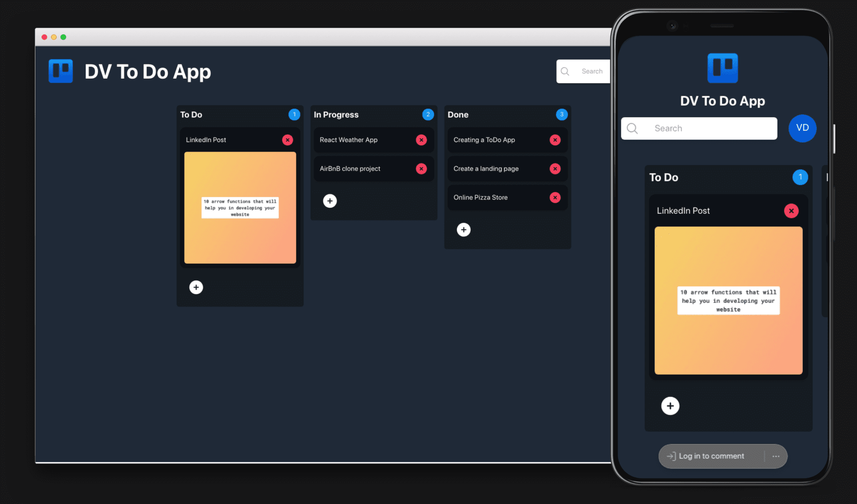This screenshot has height=504, width=857.
Task: Click the search icon on mobile header
Action: tap(633, 128)
